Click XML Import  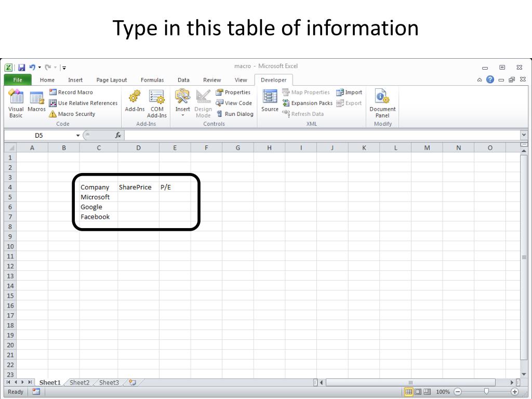[x=349, y=92]
